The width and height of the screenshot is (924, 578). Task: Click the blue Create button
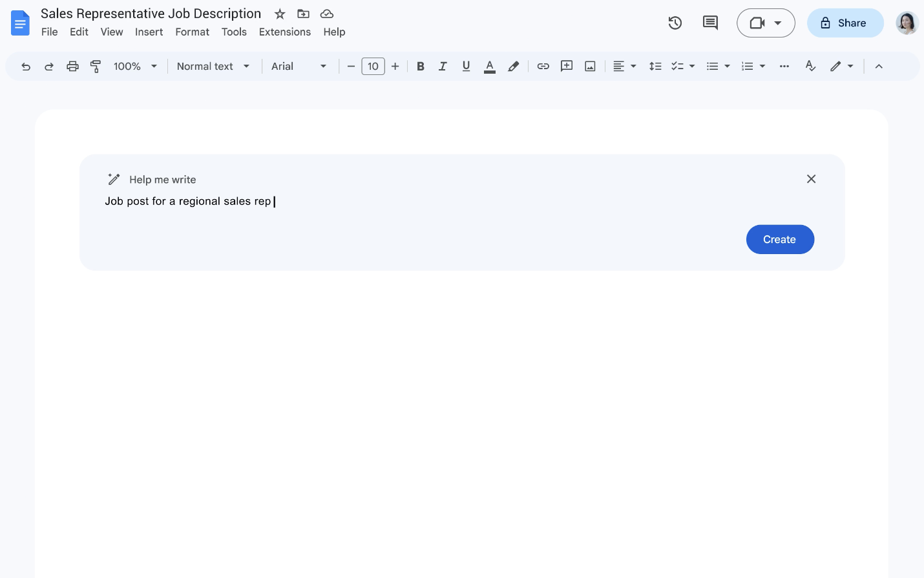pyautogui.click(x=779, y=240)
